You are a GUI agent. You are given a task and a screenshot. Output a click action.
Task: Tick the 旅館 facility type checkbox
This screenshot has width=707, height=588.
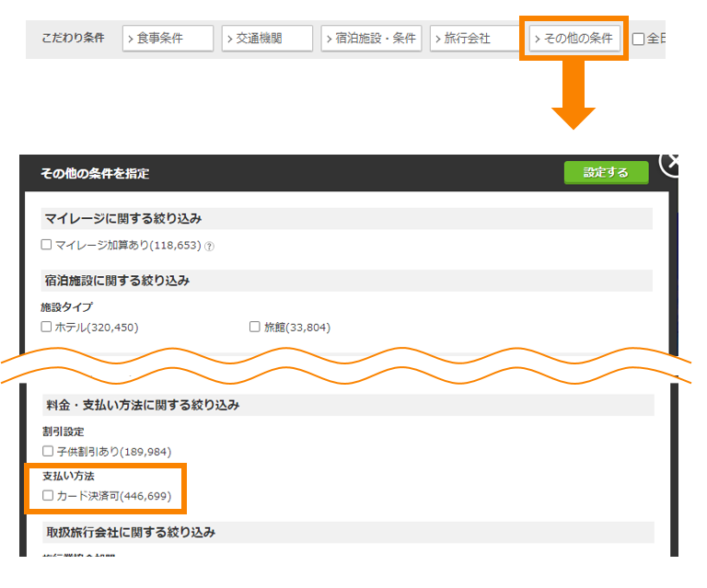click(x=255, y=327)
